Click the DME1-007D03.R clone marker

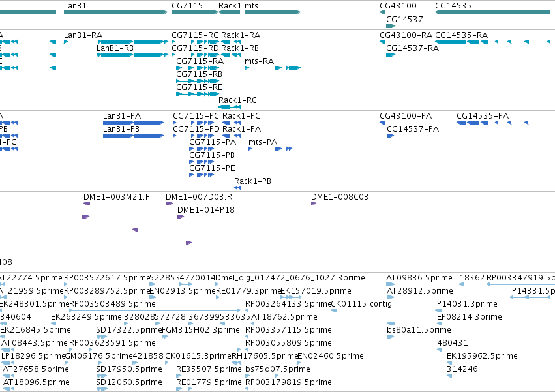169,204
